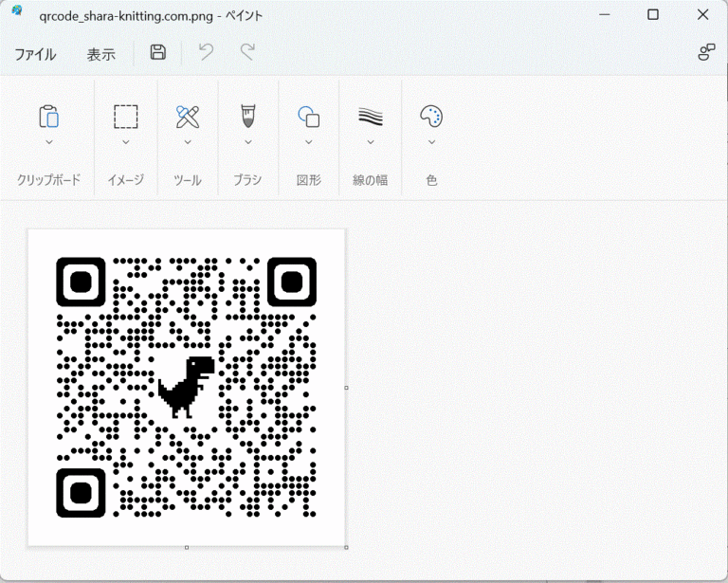Viewport: 728px width, 583px height.
Task: Open the Tools pencil and brush icon
Action: pos(188,117)
